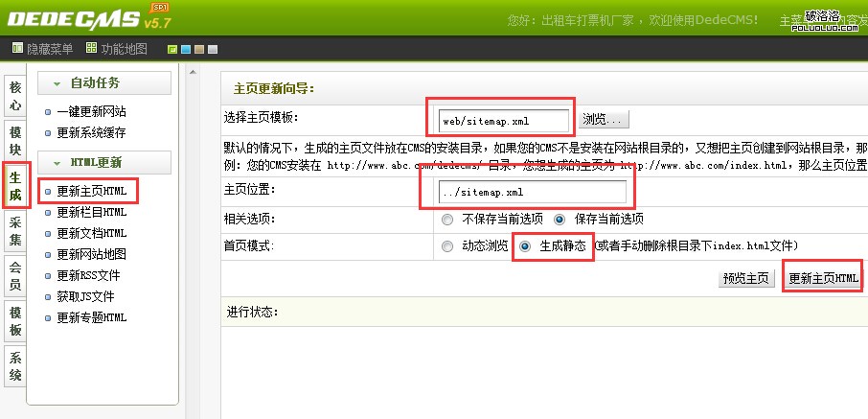
Task: Select the blue skin color swatch
Action: [x=186, y=49]
